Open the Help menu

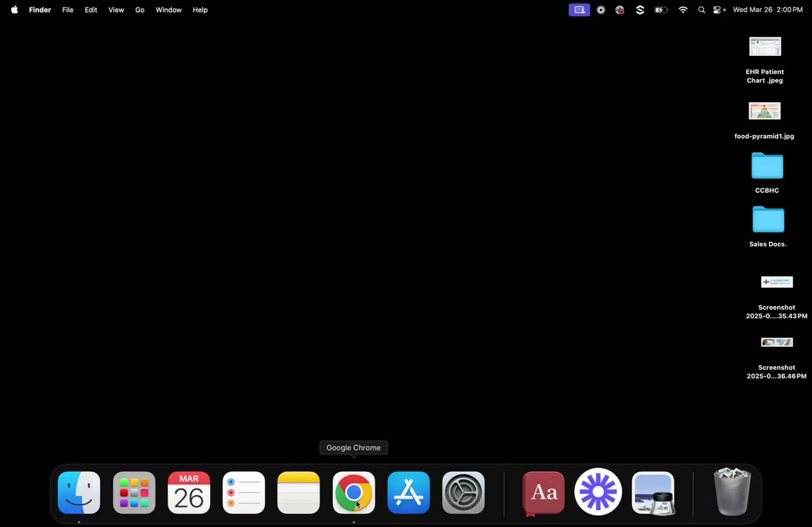pos(200,10)
